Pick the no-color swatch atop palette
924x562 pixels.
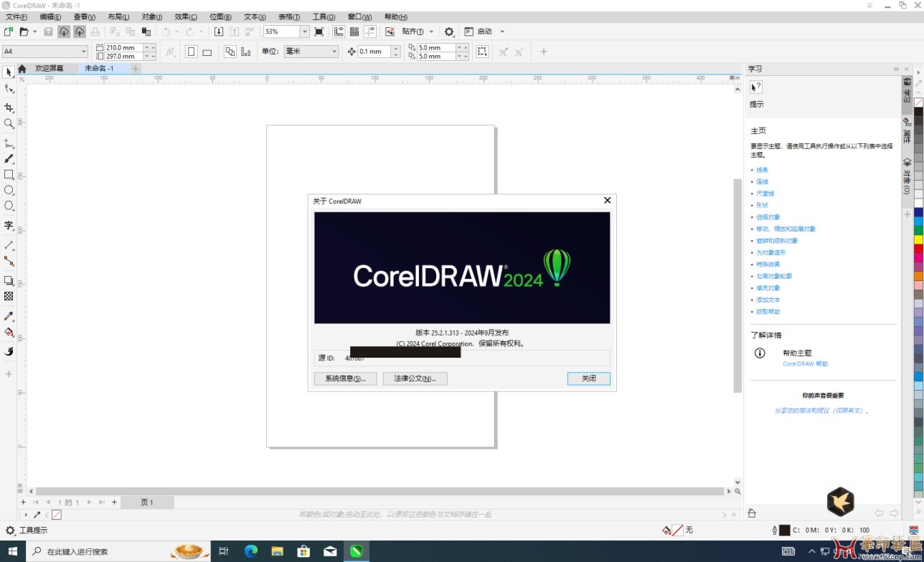coord(918,103)
